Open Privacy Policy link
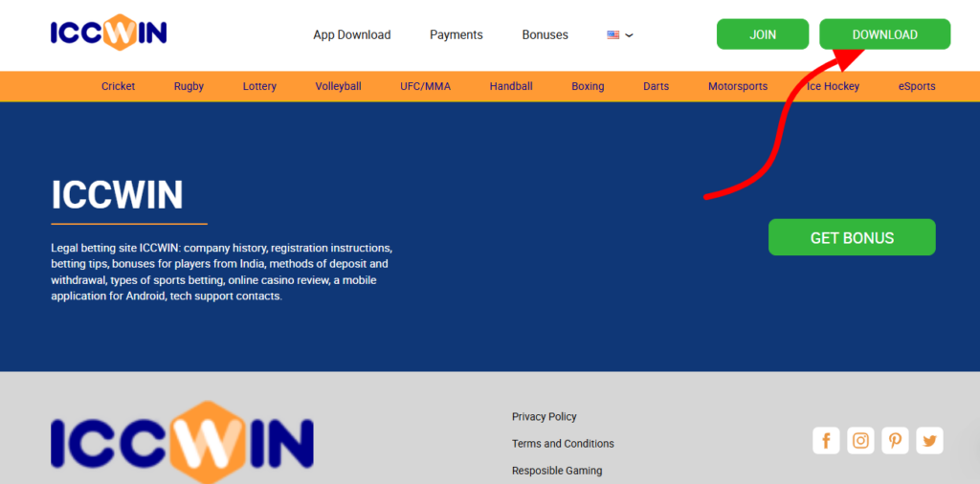980x484 pixels. [544, 416]
